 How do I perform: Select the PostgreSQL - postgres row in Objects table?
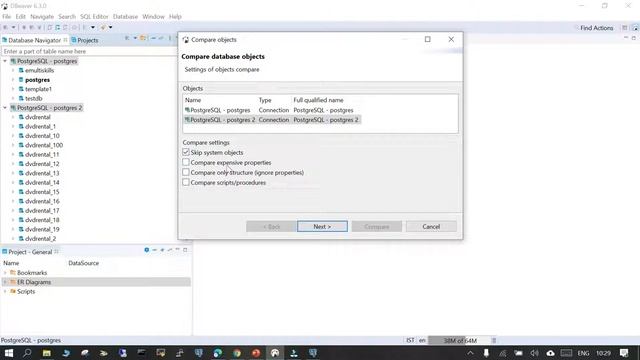click(269, 110)
